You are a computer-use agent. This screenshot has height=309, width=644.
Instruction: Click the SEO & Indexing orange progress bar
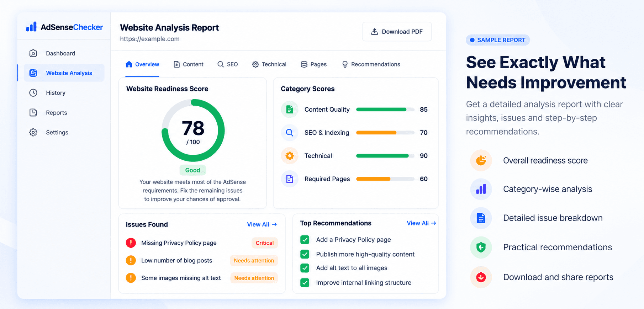385,133
